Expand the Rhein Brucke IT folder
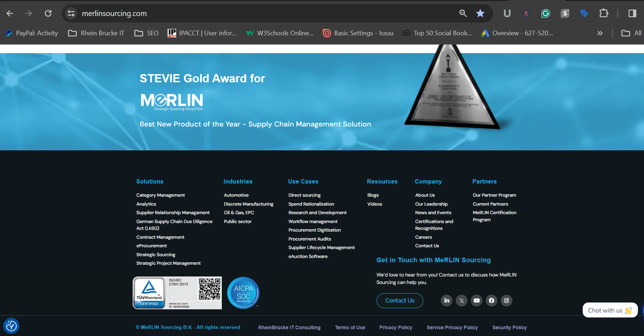Viewport: 644px width, 336px height. pyautogui.click(x=96, y=33)
